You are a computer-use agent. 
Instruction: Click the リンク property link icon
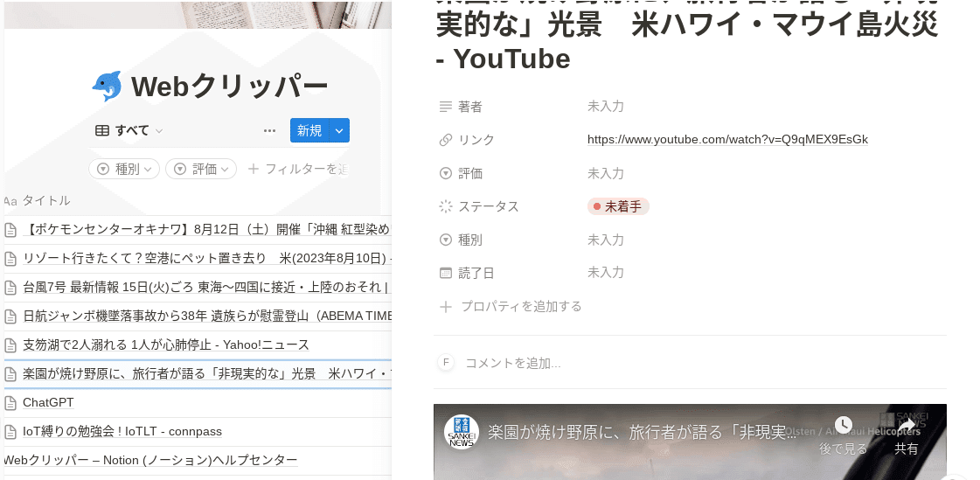click(446, 140)
